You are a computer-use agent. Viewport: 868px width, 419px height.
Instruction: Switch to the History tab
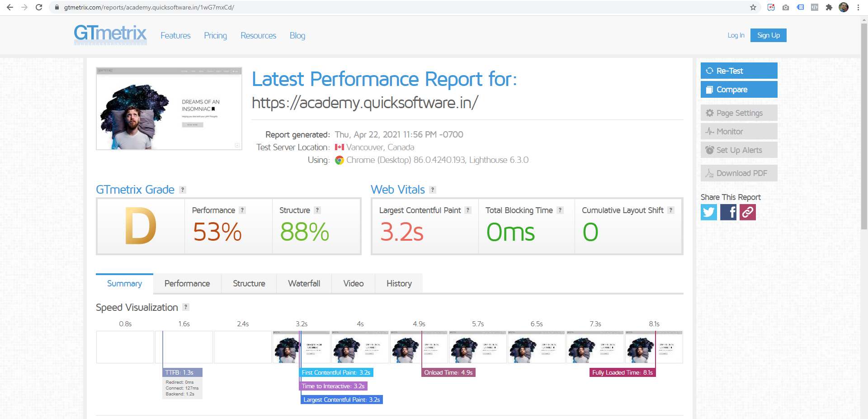tap(399, 284)
